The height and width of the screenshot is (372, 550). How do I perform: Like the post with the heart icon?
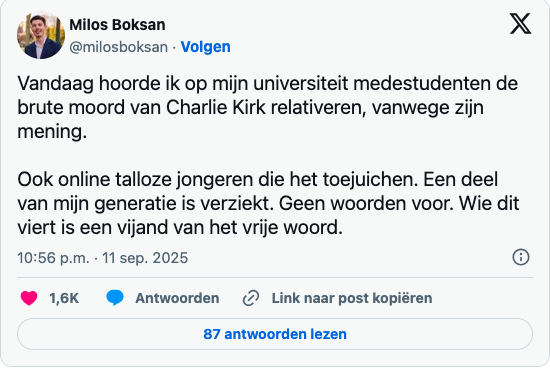pyautogui.click(x=29, y=298)
